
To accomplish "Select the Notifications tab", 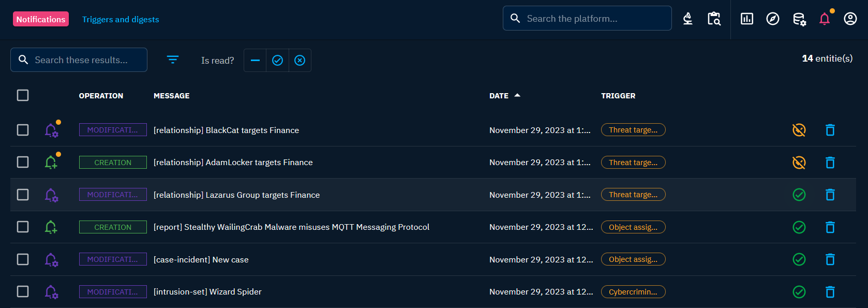I will [41, 19].
